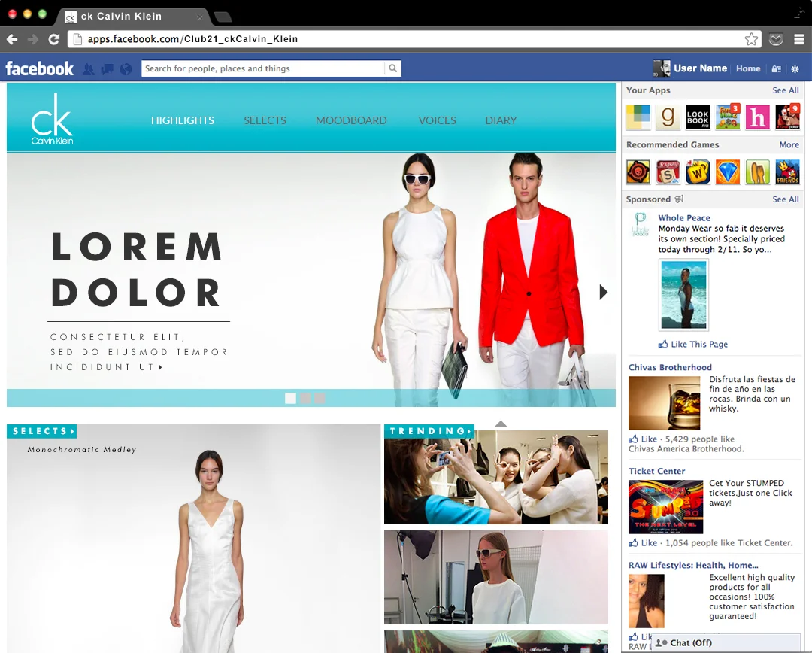Viewport: 812px width, 653px height.
Task: Select the second carousel slide dot
Action: tap(305, 398)
